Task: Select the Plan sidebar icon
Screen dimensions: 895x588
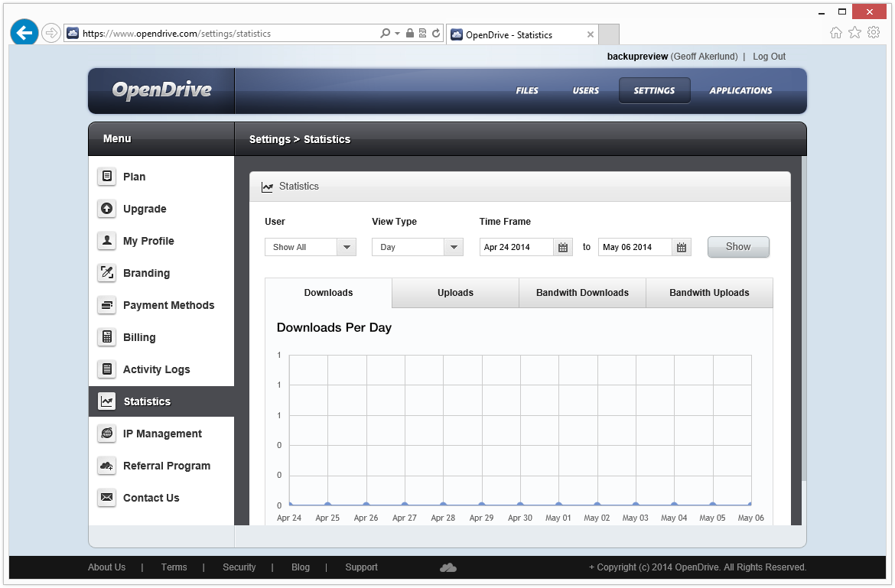Action: click(106, 177)
